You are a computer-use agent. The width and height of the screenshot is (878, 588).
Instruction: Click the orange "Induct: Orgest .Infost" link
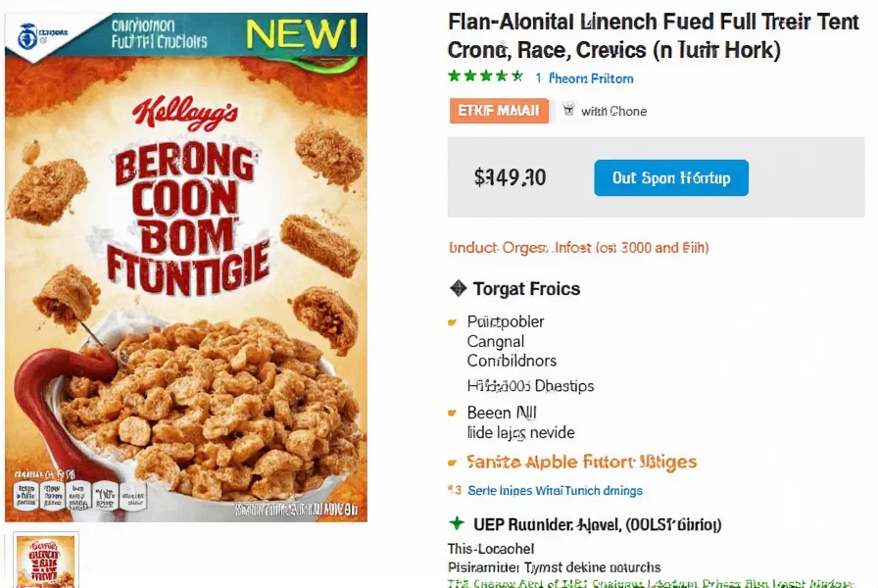point(578,248)
